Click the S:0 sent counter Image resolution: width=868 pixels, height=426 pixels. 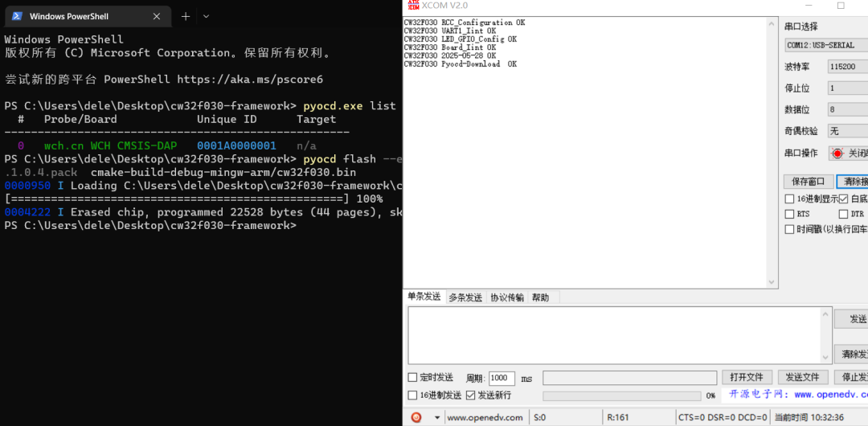[x=540, y=418]
